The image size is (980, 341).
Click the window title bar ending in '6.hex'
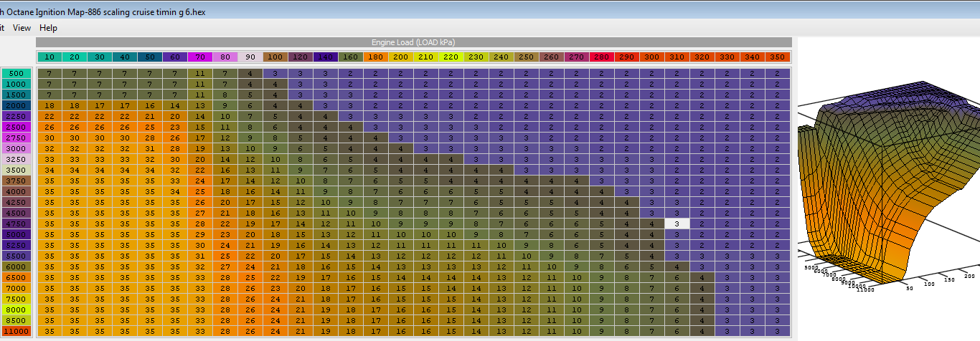[490, 11]
